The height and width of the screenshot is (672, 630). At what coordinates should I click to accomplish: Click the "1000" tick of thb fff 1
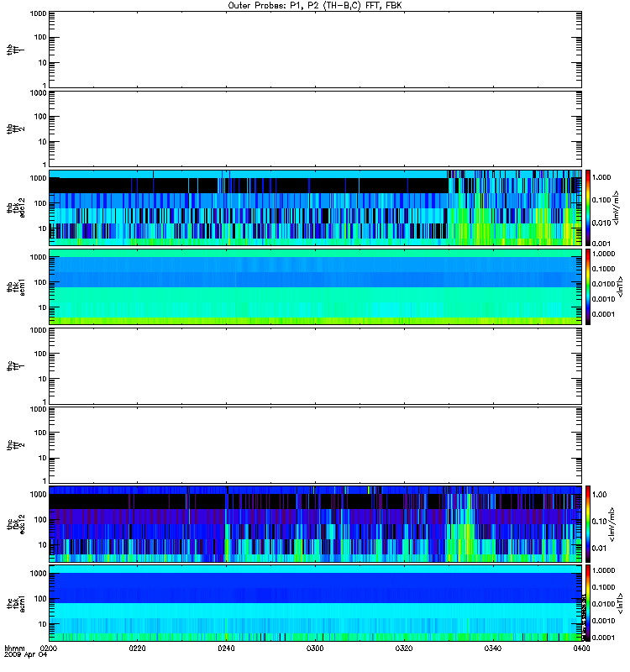pos(38,13)
